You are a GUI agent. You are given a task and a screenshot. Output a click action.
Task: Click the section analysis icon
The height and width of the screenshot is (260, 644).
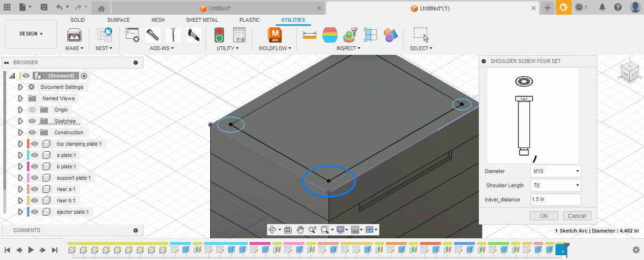click(x=370, y=35)
